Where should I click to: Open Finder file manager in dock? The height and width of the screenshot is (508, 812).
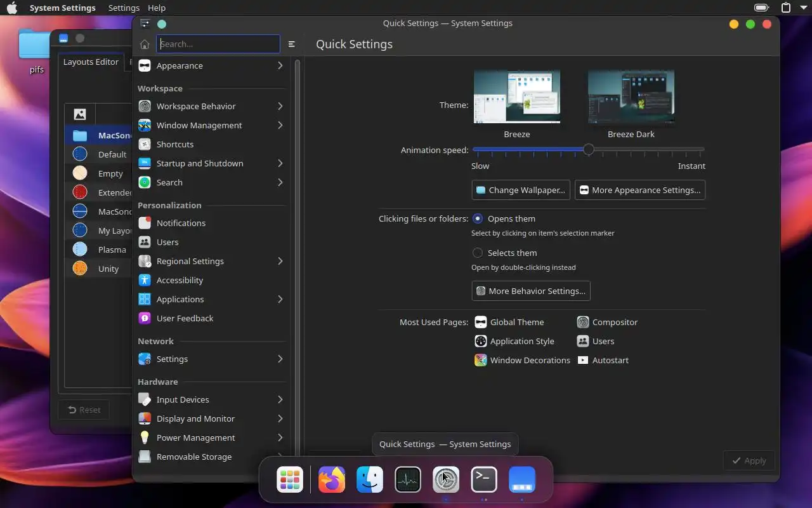point(370,479)
